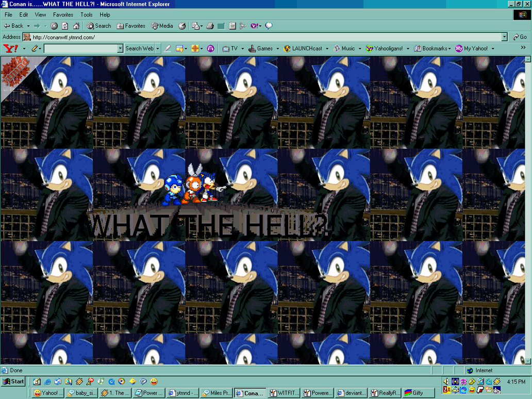Switch to the ytmnd taskbar window
This screenshot has height=399, width=532.
(x=183, y=393)
